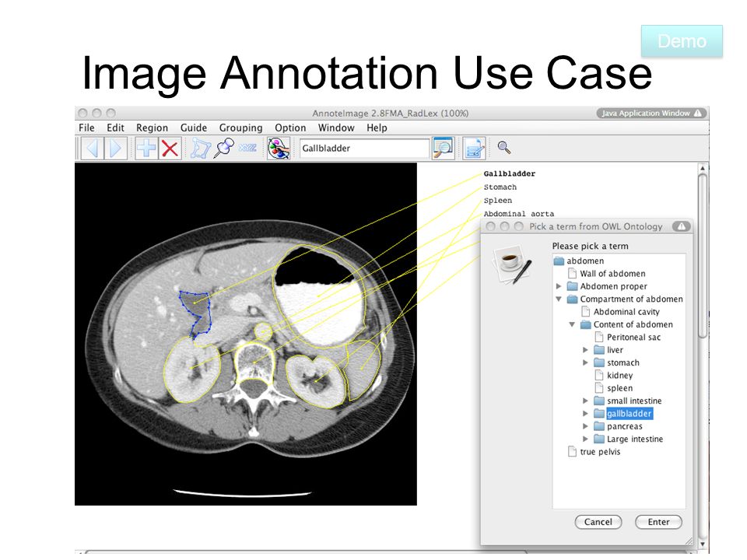The image size is (747, 560).
Task: Open the Option menu
Action: [x=290, y=128]
